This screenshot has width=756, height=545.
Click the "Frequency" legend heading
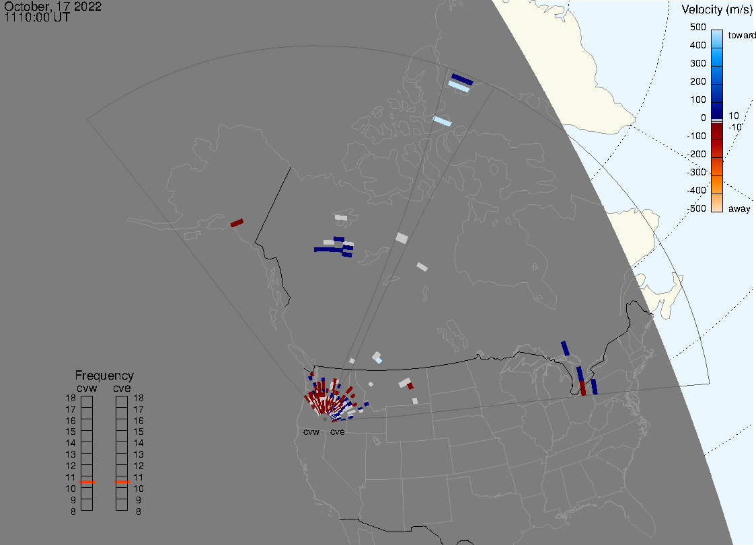click(104, 376)
